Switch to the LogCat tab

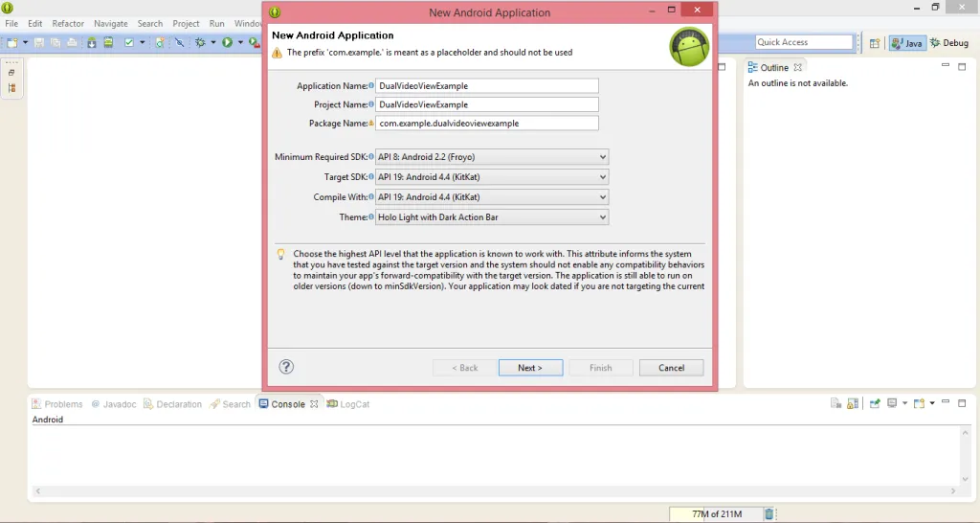348,404
